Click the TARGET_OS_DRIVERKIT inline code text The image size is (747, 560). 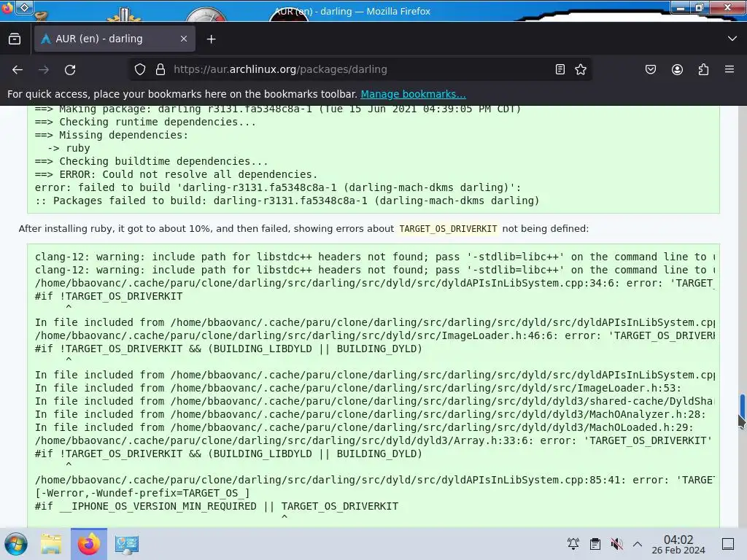click(x=448, y=229)
